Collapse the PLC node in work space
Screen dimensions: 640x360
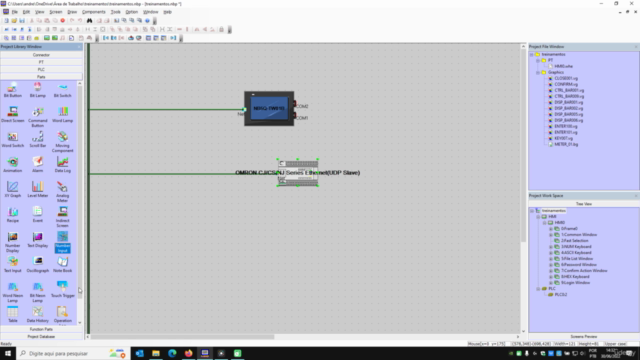(538, 289)
